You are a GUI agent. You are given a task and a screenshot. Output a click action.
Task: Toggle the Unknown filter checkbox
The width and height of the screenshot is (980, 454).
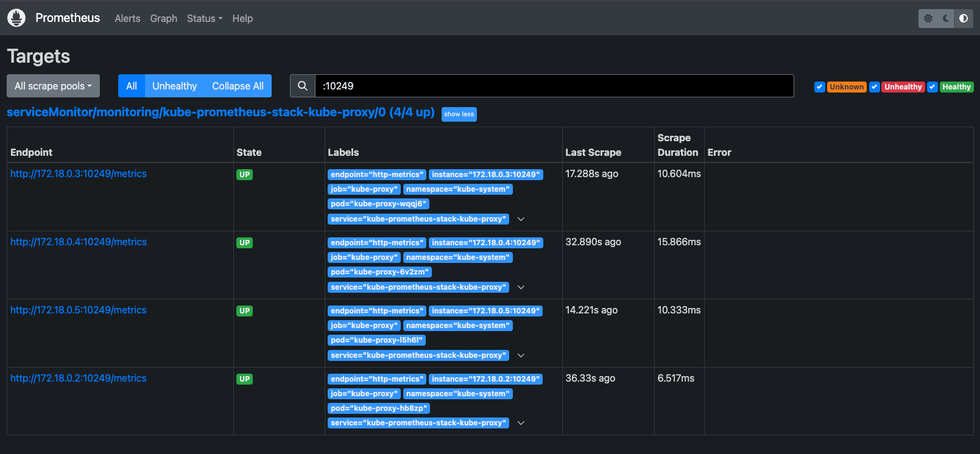coord(820,87)
